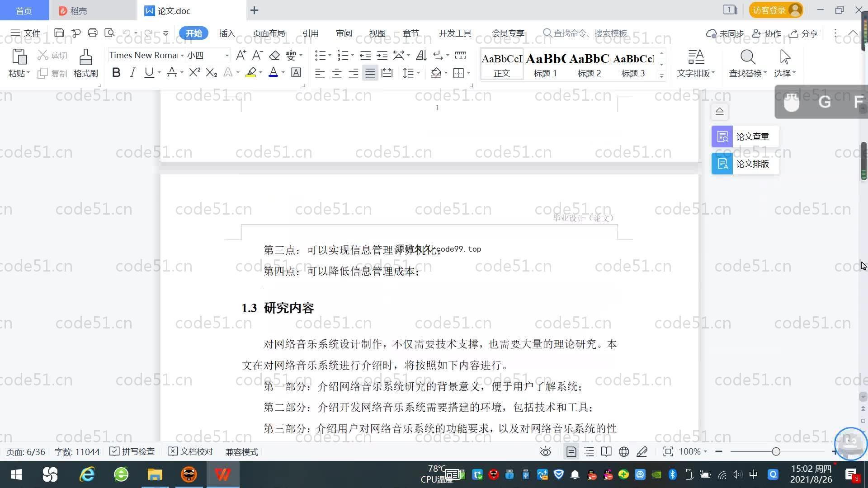Click the Paste clipboard icon

(x=19, y=57)
